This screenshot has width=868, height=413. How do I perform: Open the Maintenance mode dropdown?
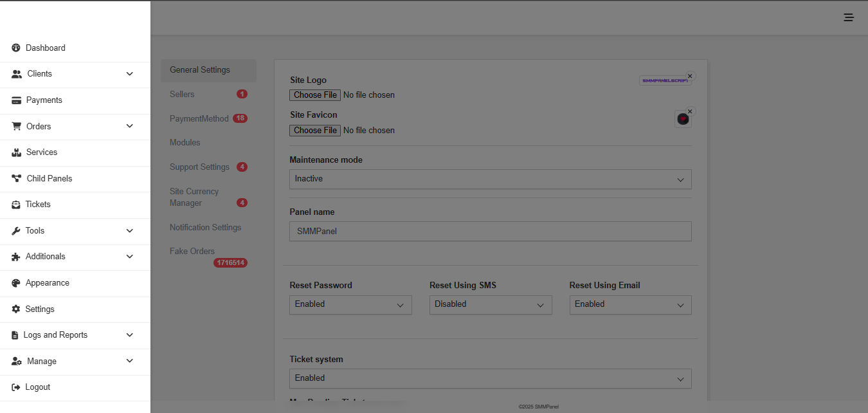[490, 179]
